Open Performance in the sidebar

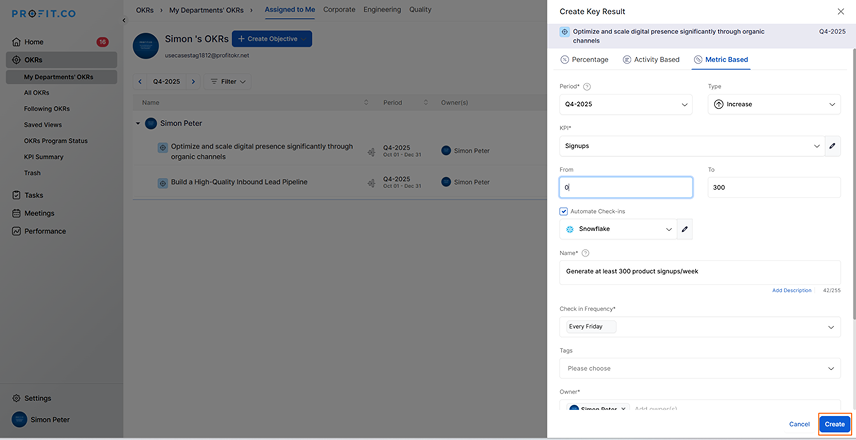pos(45,231)
